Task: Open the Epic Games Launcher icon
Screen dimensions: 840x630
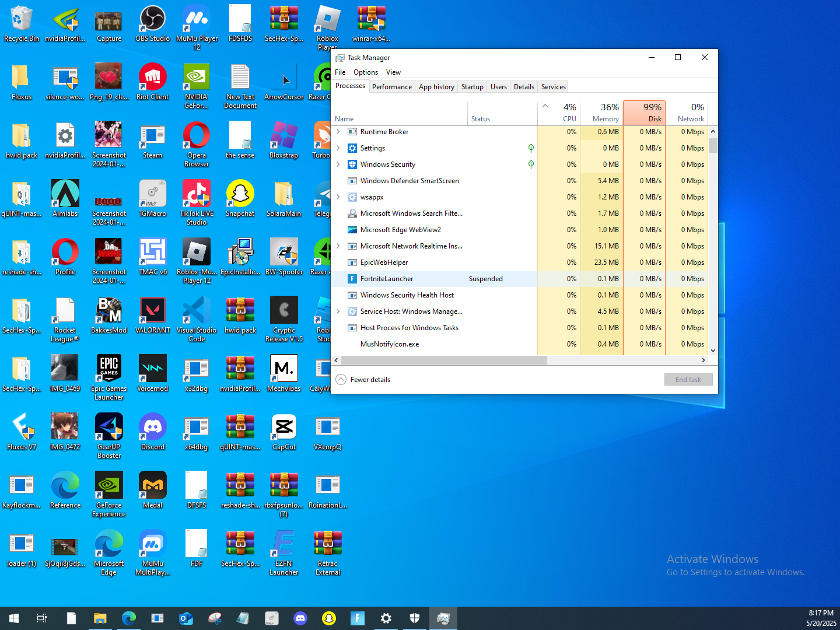Action: 109,369
